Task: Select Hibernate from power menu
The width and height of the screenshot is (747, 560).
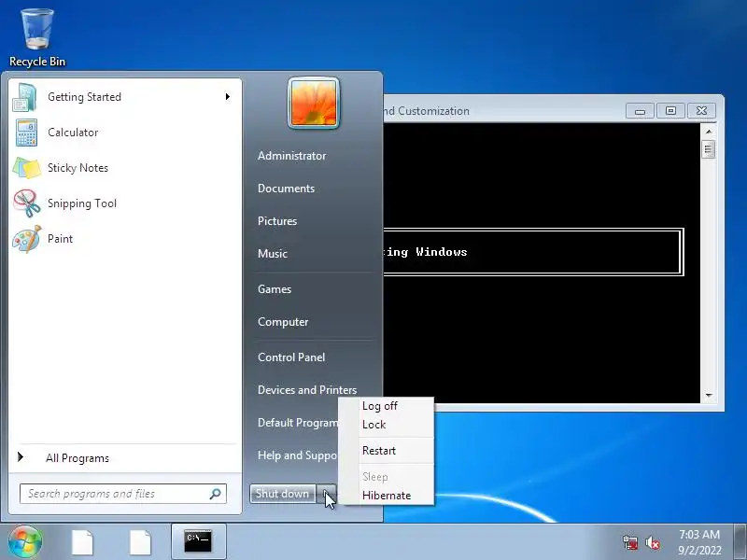Action: 387,496
